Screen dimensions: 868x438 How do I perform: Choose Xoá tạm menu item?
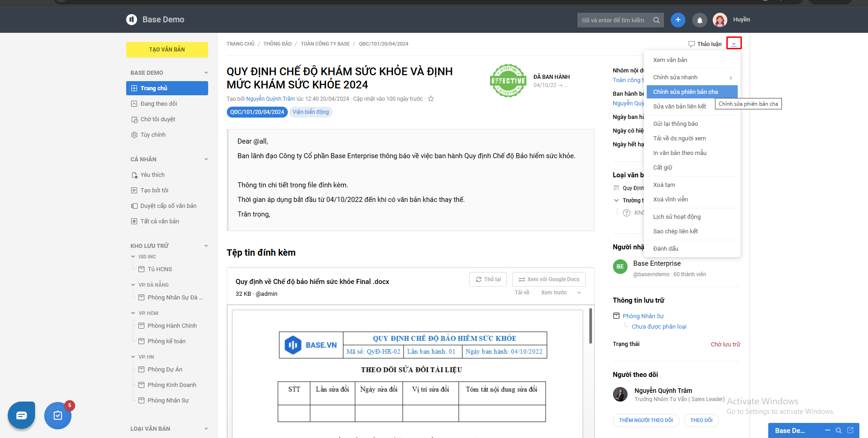(692, 185)
